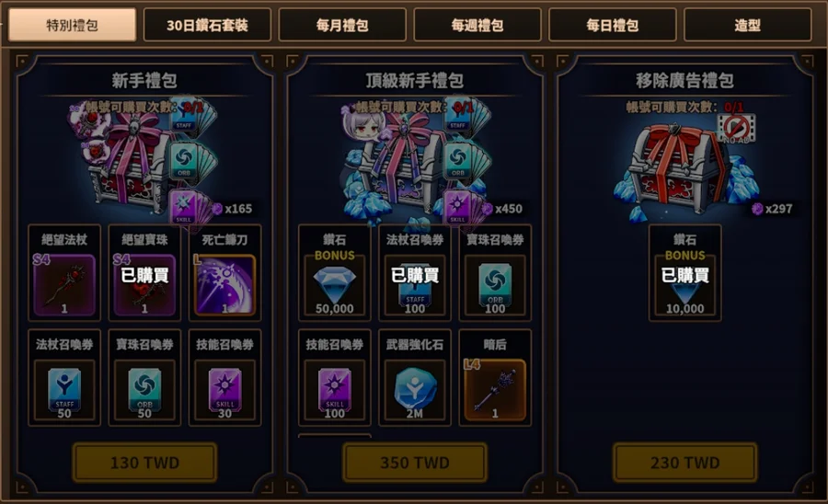The image size is (828, 504).
Task: Select the 絕望法杖 S4 staff item
Action: (x=64, y=285)
